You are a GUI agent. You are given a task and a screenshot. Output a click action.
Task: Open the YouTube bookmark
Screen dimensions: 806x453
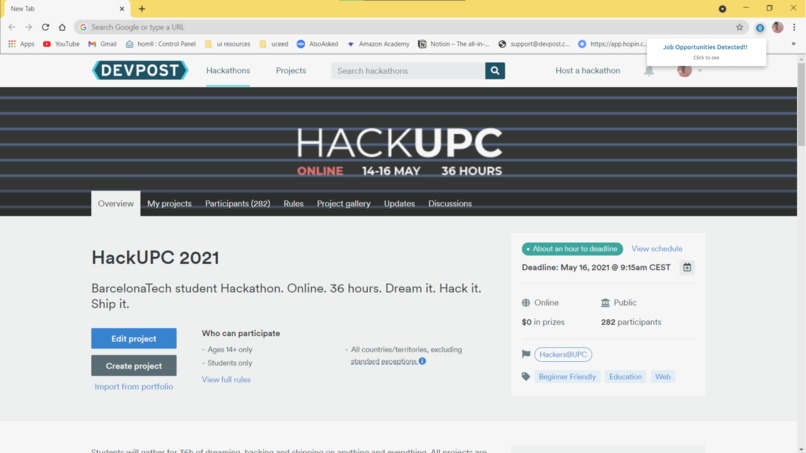[61, 44]
